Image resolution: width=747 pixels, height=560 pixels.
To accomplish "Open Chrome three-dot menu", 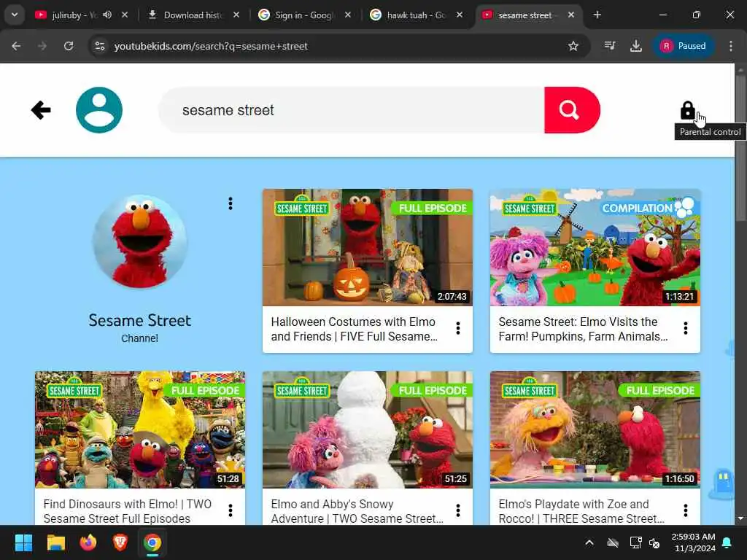I will point(731,46).
